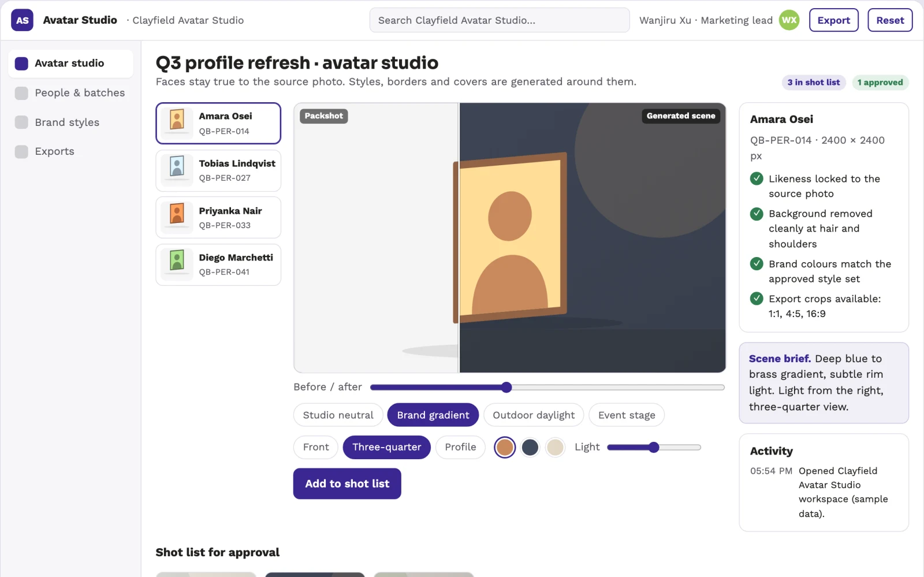Image resolution: width=924 pixels, height=577 pixels.
Task: Click the Before / after slider handle
Action: [506, 387]
